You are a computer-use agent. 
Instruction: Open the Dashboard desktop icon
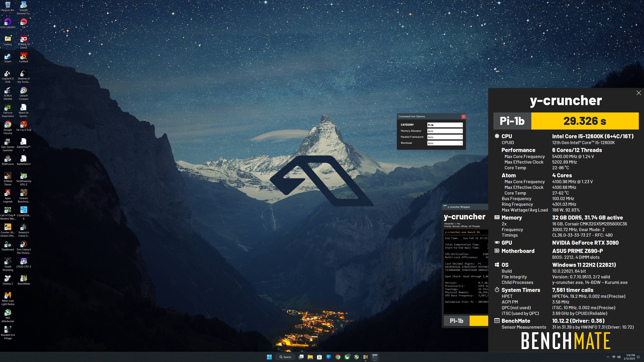click(x=8, y=246)
